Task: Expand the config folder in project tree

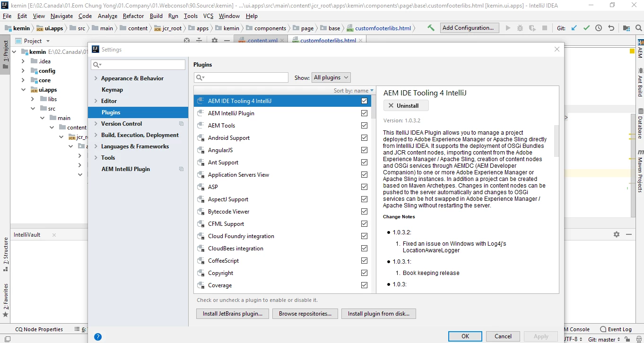Action: coord(23,71)
